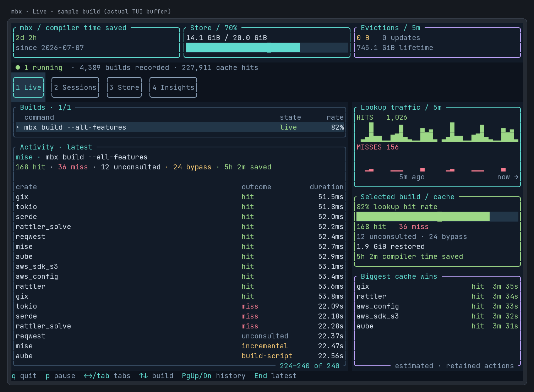Select the gix row lasting 53.8ms
The width and height of the screenshot is (534, 392).
click(180, 296)
